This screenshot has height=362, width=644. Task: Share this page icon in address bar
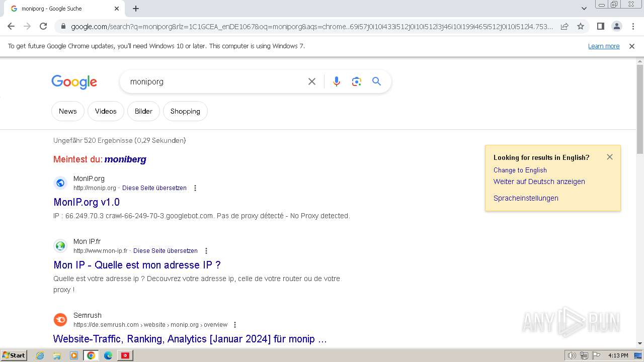tap(565, 26)
